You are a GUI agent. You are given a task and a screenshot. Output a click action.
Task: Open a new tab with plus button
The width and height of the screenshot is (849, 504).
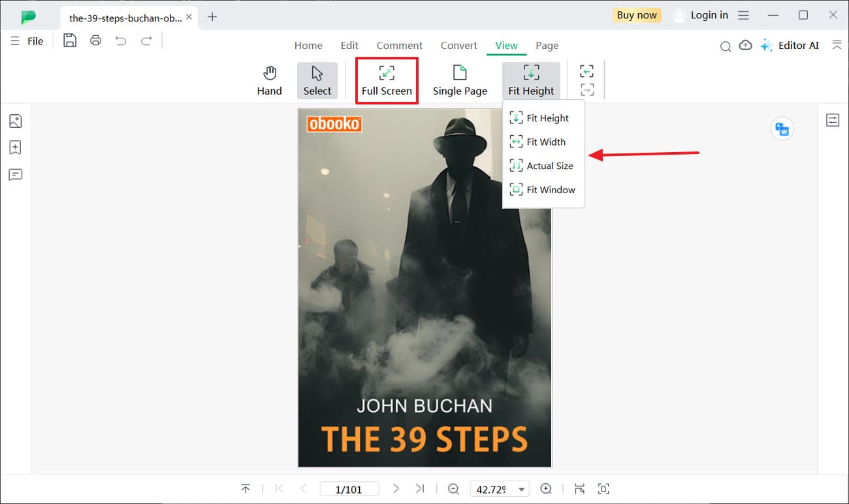[x=212, y=17]
